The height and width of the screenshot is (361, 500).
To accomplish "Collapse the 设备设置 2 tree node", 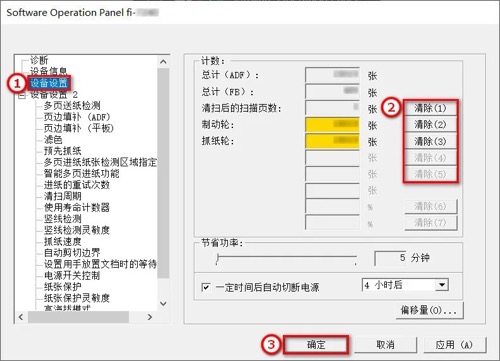I will tap(22, 95).
